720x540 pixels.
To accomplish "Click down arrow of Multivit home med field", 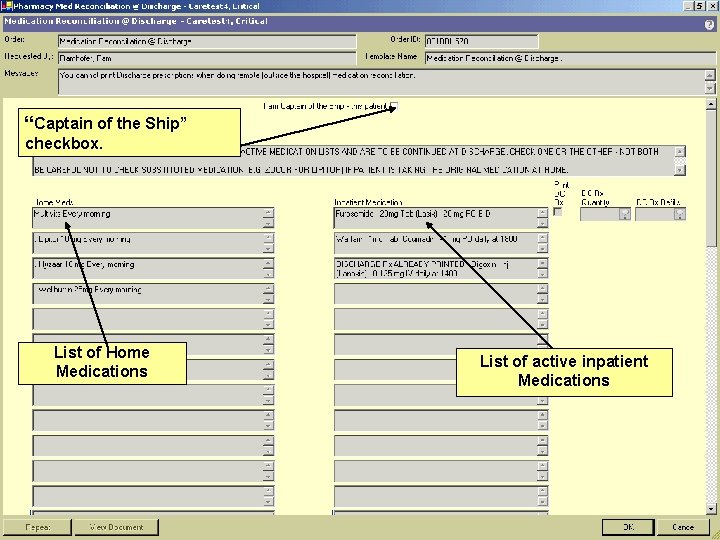I will [x=269, y=224].
